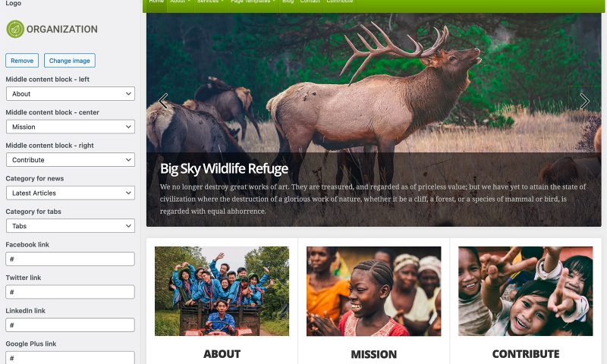This screenshot has width=607, height=364.
Task: Go to the previous slide arrow
Action: tap(163, 101)
